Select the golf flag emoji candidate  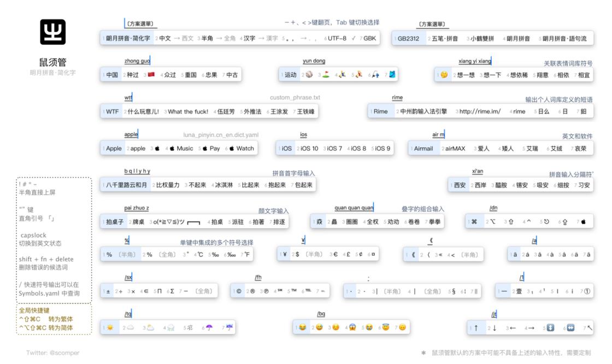tap(326, 74)
